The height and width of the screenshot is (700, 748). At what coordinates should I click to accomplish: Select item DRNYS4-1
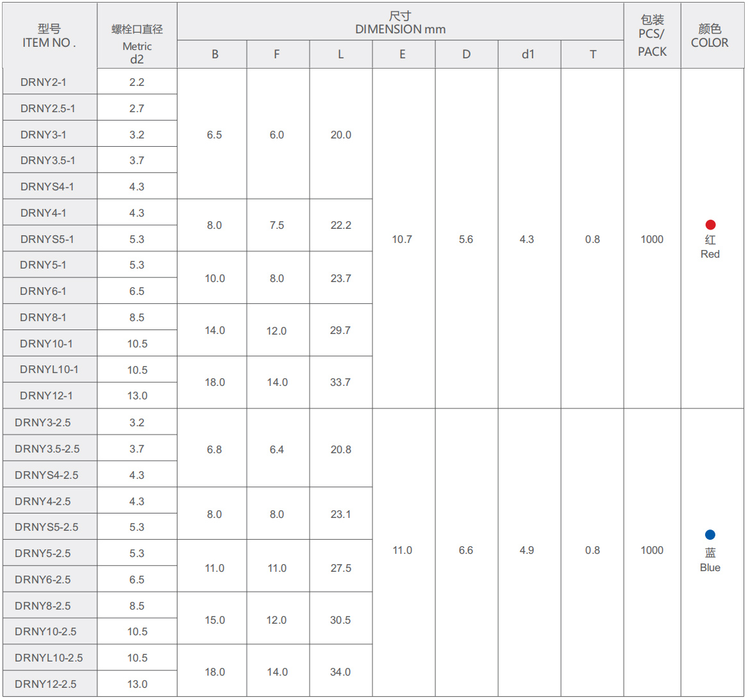pyautogui.click(x=47, y=187)
